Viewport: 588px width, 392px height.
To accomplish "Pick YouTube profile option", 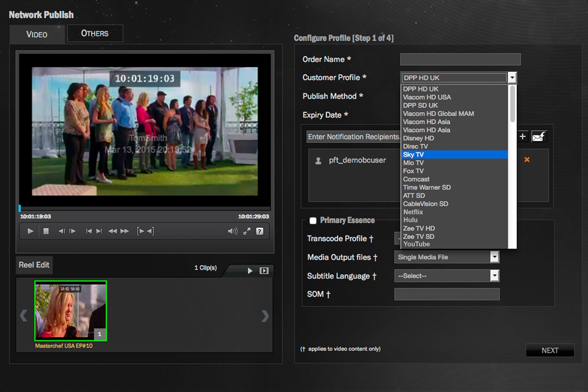I will tap(454, 244).
